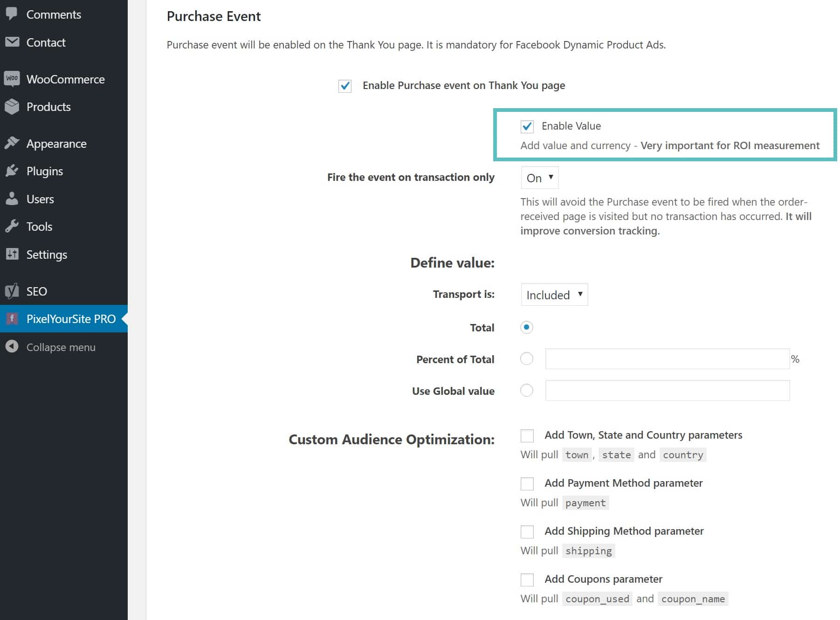This screenshot has height=620, width=840.
Task: Click the Yoast SEO icon
Action: tap(12, 291)
